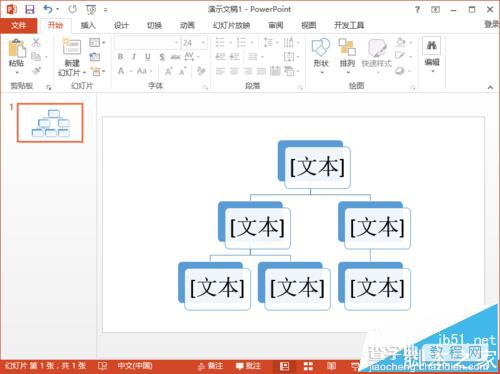The image size is (500, 374).
Task: Switch to the 切换 Transitions tab
Action: [154, 25]
